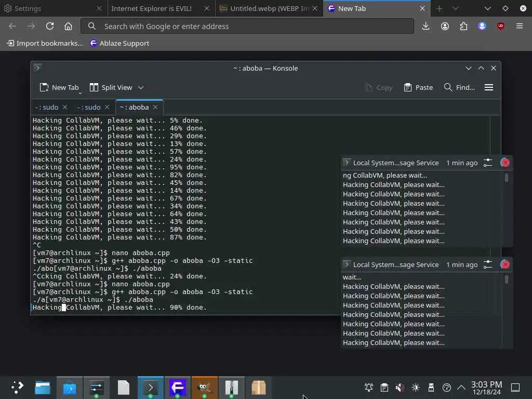
Task: Switch to Untitled.webp browser tab
Action: 269,8
